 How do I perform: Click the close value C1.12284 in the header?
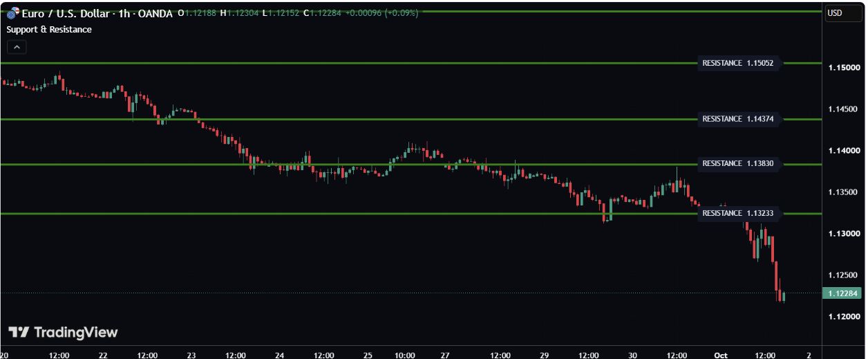click(322, 13)
